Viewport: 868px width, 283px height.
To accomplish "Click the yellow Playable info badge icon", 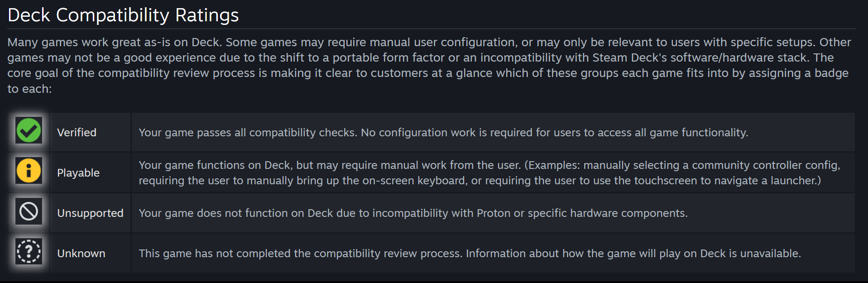I will pyautogui.click(x=29, y=171).
